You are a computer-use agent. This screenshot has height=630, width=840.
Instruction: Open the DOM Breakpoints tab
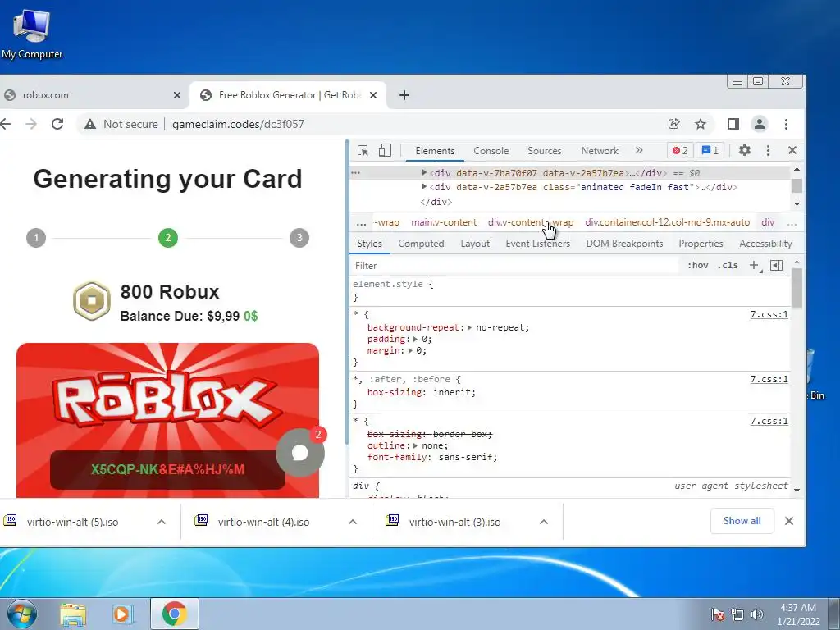pyautogui.click(x=624, y=244)
